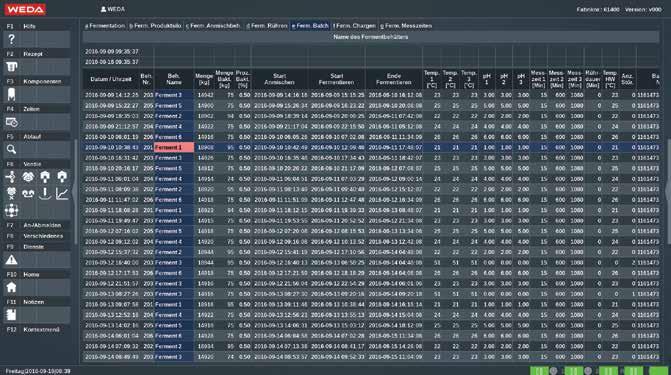Click the WEDA user profile icon
This screenshot has height=375, width=671.
pyautogui.click(x=103, y=9)
